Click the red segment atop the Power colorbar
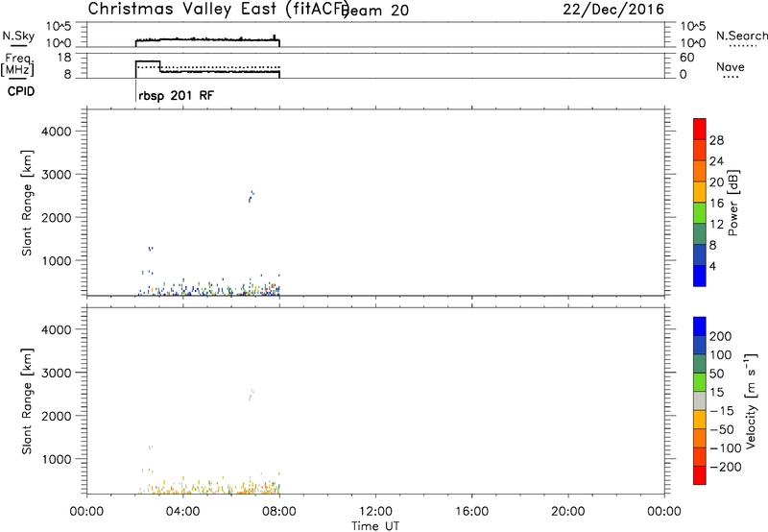Image resolution: width=768 pixels, height=532 pixels. (x=700, y=129)
